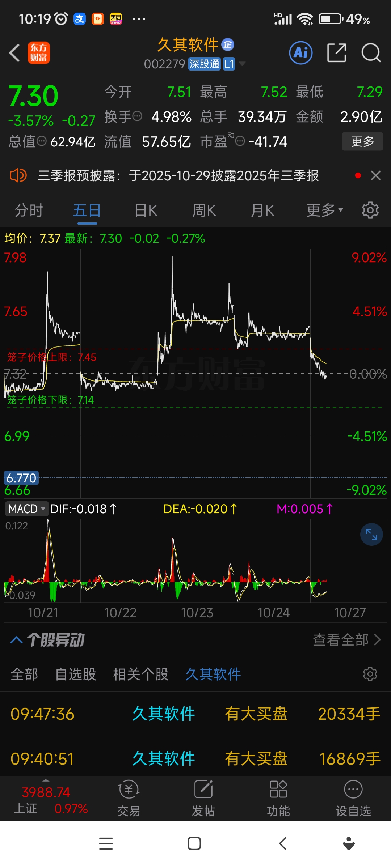Tap the 10/27 date label on chart

pyautogui.click(x=350, y=613)
